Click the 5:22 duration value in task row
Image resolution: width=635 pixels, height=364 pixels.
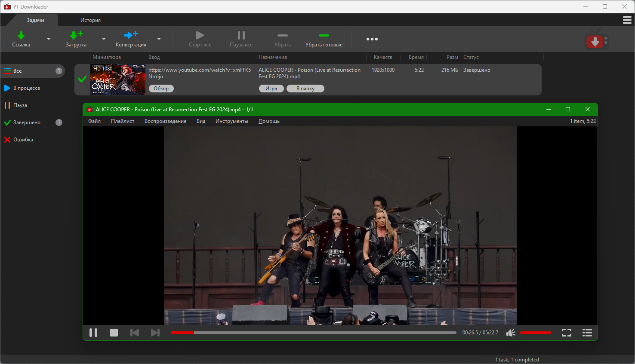419,70
